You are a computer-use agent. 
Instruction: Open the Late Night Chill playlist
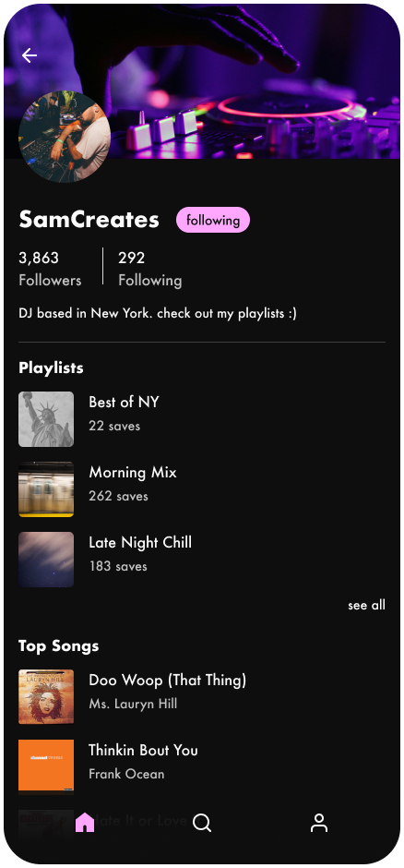point(202,559)
